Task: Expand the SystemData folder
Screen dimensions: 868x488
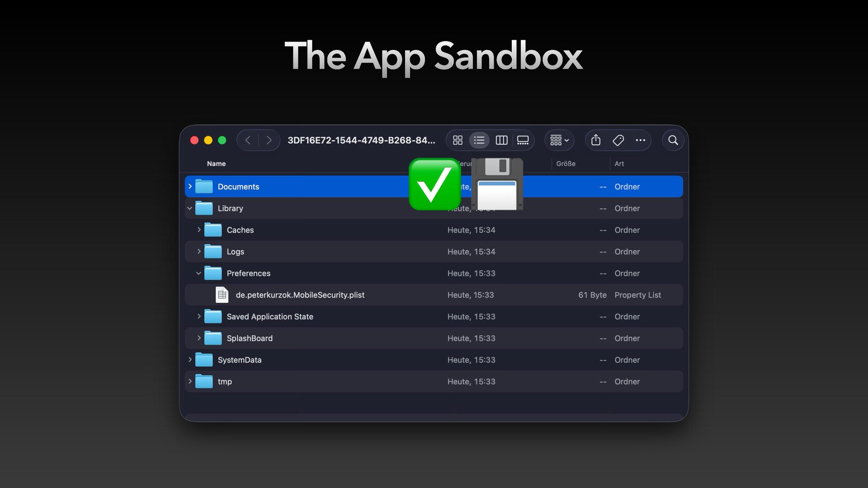Action: (190, 360)
